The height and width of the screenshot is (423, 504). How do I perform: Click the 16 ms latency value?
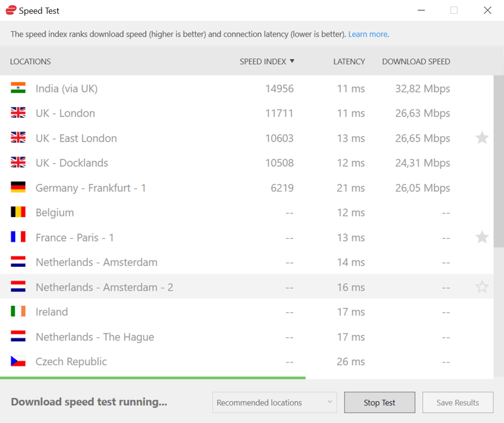[351, 287]
